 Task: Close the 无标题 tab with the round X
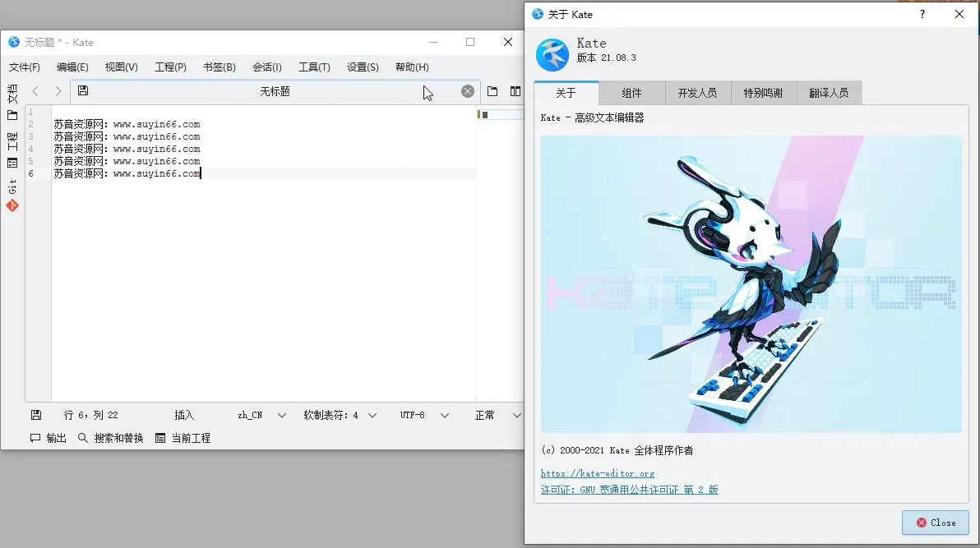[468, 91]
